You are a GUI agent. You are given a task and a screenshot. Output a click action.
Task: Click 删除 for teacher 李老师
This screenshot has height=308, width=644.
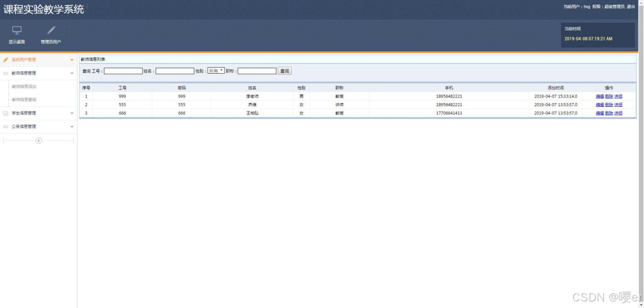609,97
